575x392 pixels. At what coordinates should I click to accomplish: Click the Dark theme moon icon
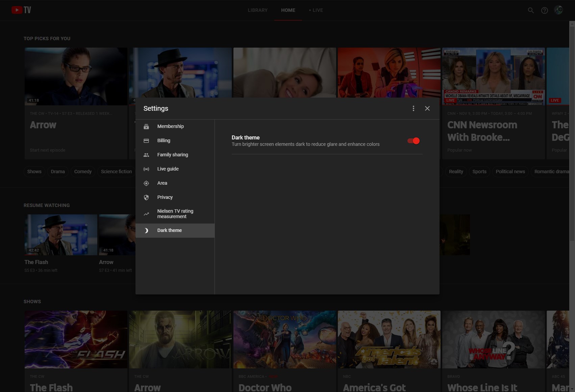coord(146,231)
